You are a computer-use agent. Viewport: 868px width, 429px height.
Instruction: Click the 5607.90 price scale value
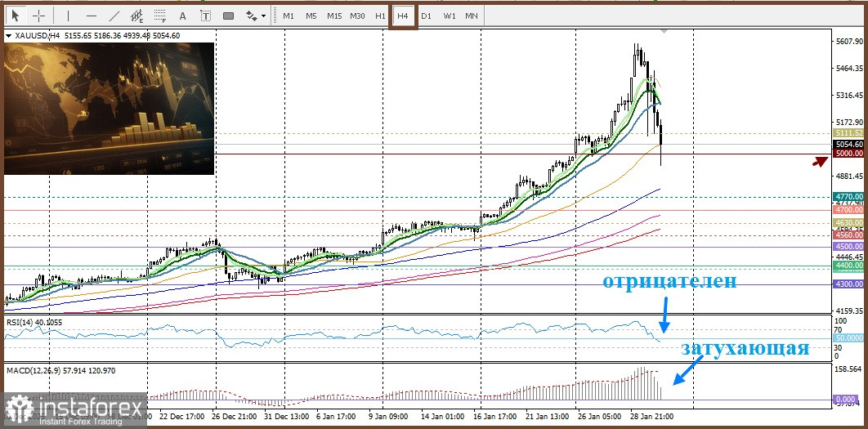[850, 42]
